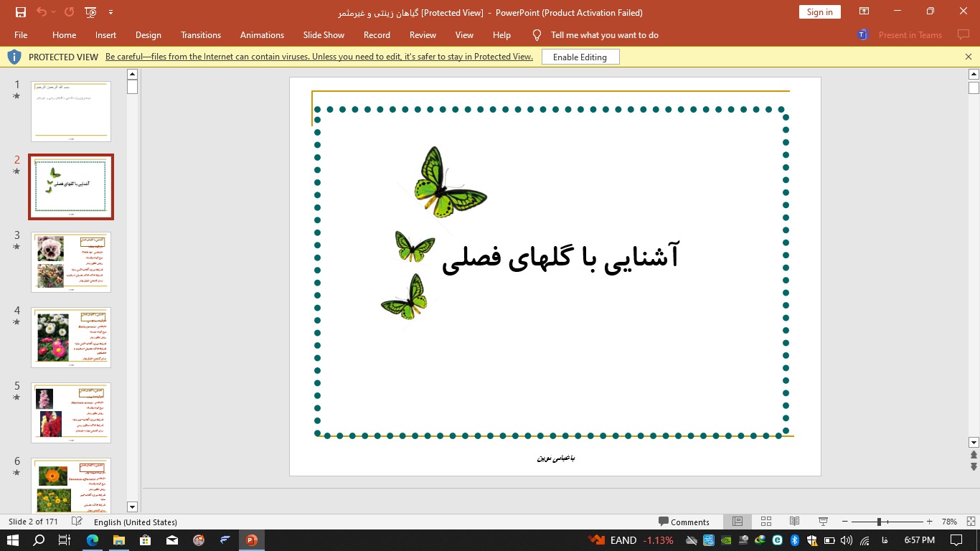Fit slide to current window icon
980x551 pixels.
[x=969, y=522]
